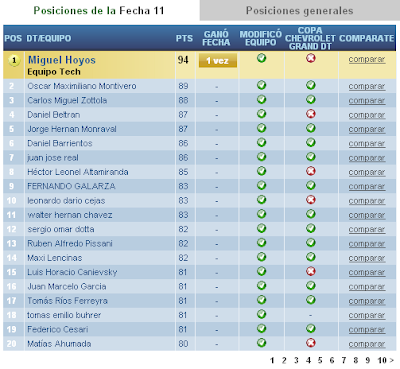Click the 94 points value

click(183, 60)
